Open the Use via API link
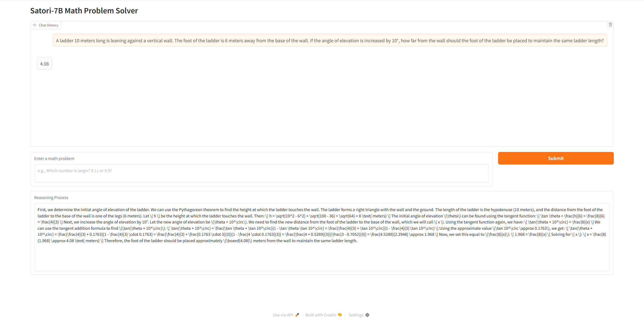Viewport: 644px width, 323px height. (286, 315)
